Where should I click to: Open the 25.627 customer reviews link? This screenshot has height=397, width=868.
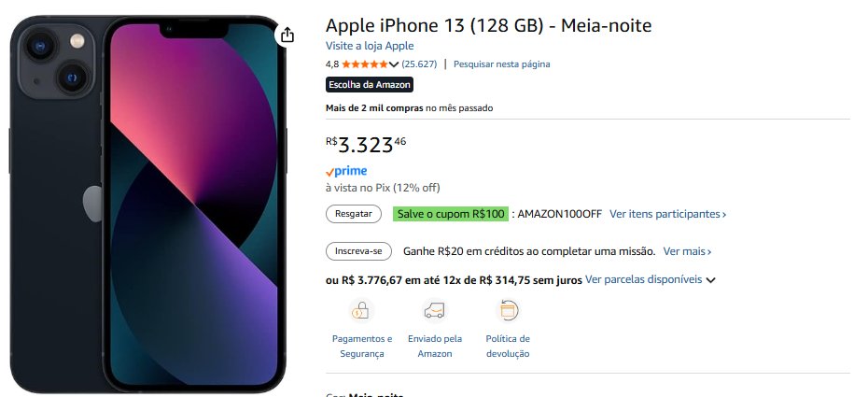coord(419,64)
